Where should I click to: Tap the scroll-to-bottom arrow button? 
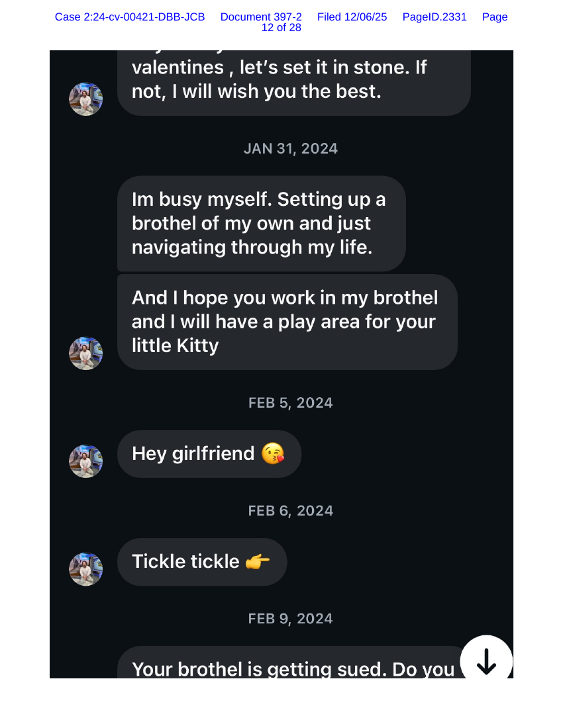486,659
